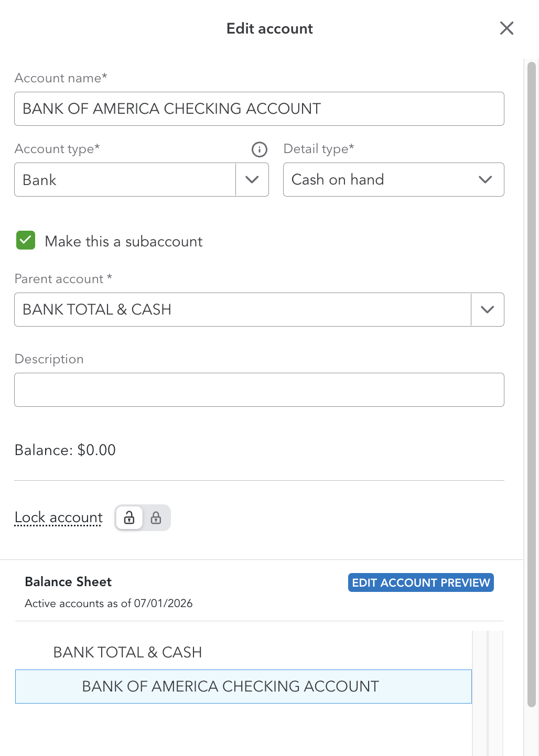
Task: Expand the Parent account dropdown chevron
Action: pyautogui.click(x=488, y=310)
